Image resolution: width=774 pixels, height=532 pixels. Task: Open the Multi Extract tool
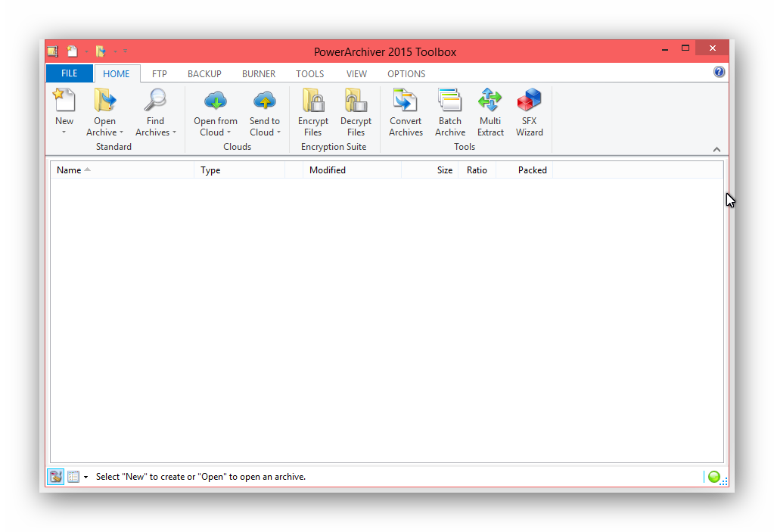(x=490, y=112)
